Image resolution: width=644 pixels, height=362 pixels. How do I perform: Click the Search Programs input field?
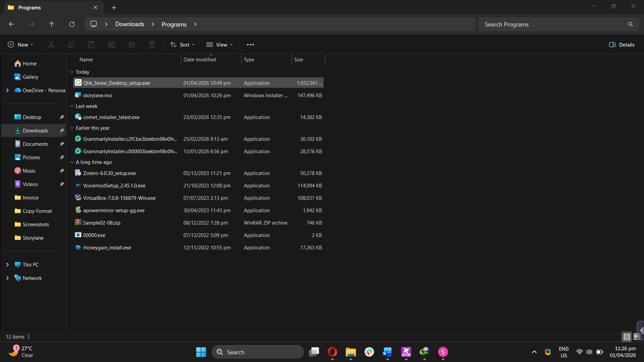[553, 24]
